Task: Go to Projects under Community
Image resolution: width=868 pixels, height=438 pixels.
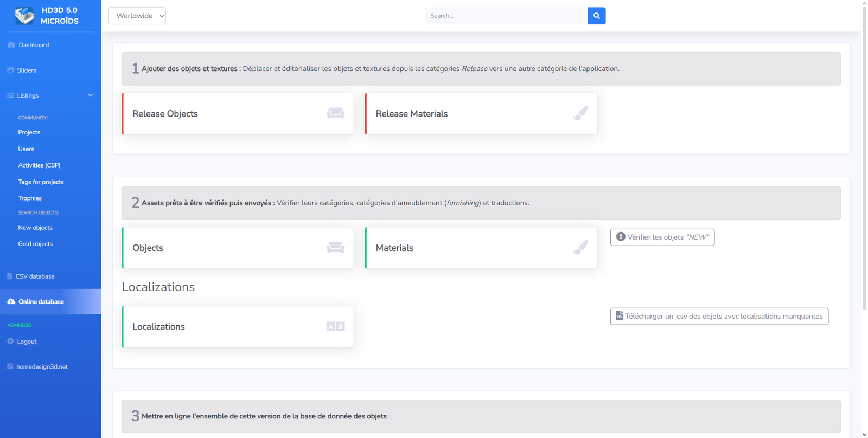Action: point(29,132)
